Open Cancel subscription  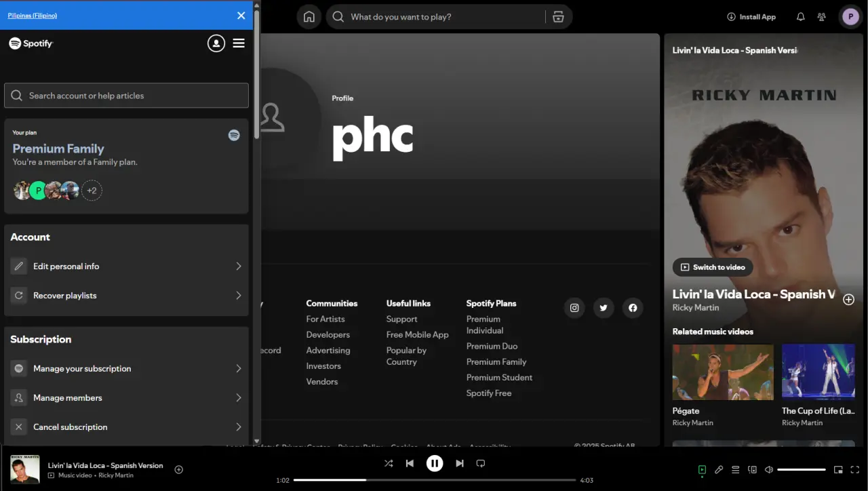pyautogui.click(x=126, y=427)
